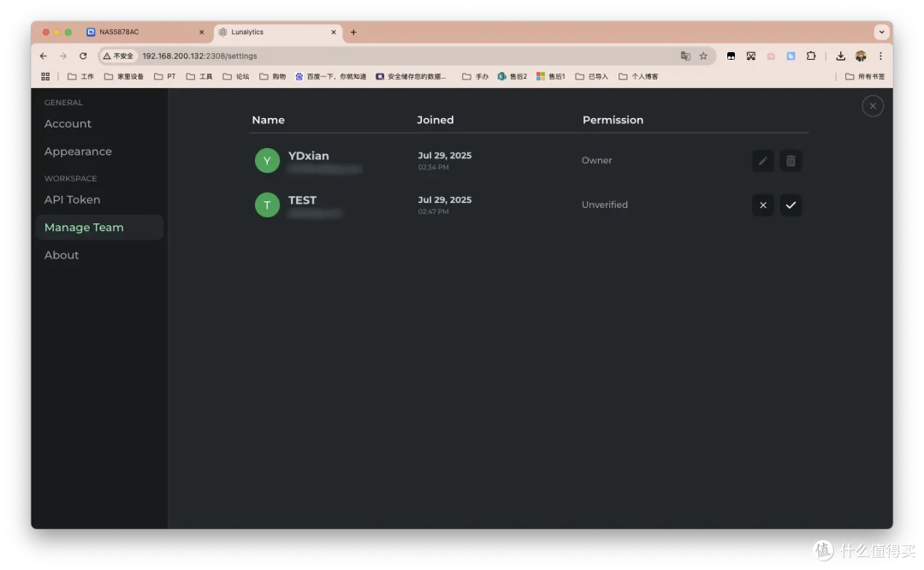Viewport: 924px width, 570px height.
Task: Go to the API Token section
Action: 72,199
